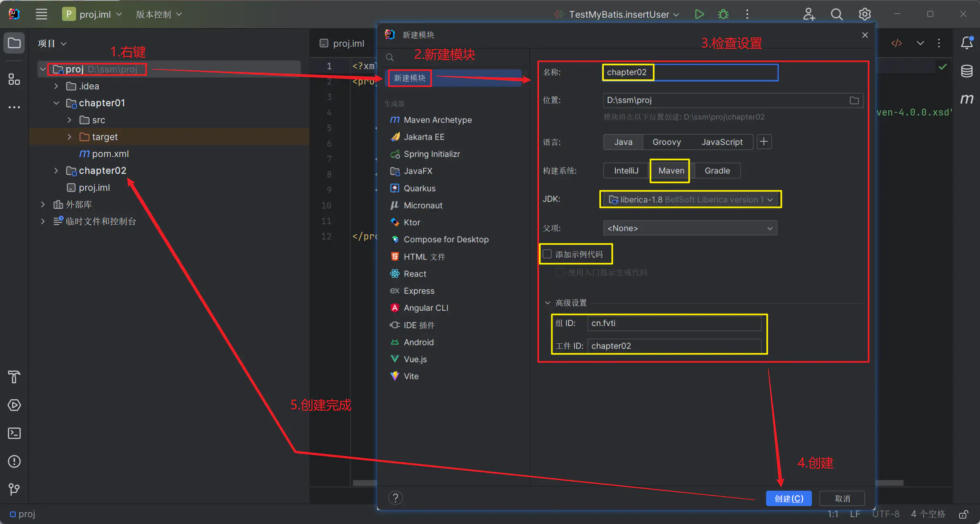This screenshot has width=980, height=524.
Task: Select Maven build system tab
Action: (670, 171)
